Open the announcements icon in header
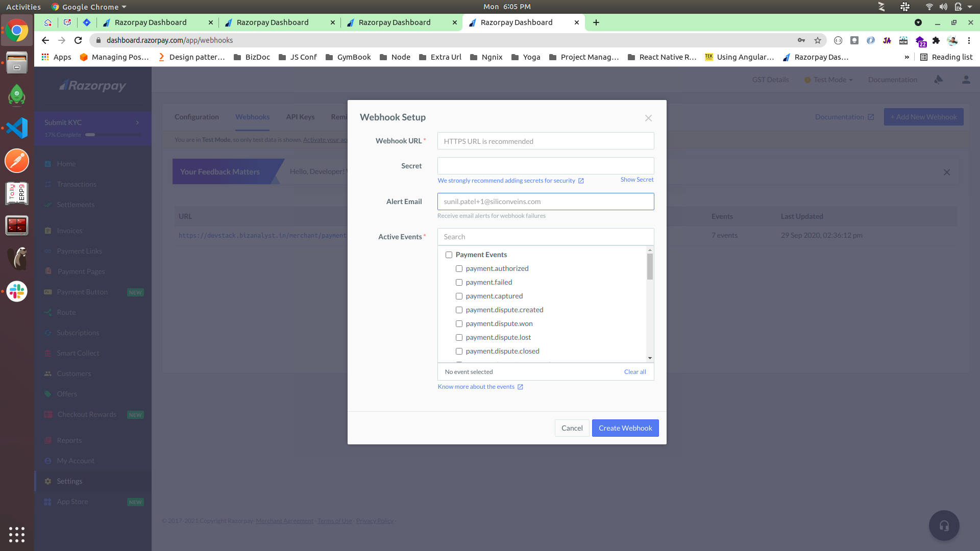Screen dimensions: 980x551 tap(938, 80)
